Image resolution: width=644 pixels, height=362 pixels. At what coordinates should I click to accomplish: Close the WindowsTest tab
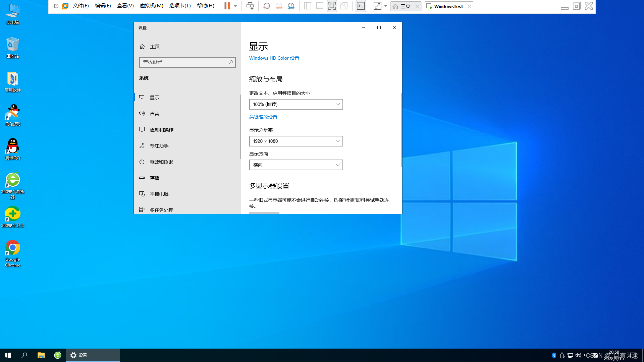tap(469, 6)
